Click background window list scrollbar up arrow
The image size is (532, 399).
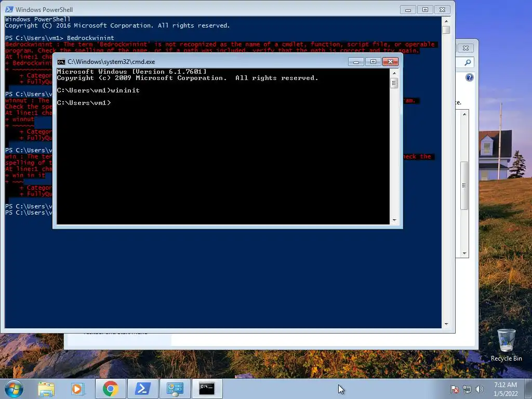click(464, 114)
